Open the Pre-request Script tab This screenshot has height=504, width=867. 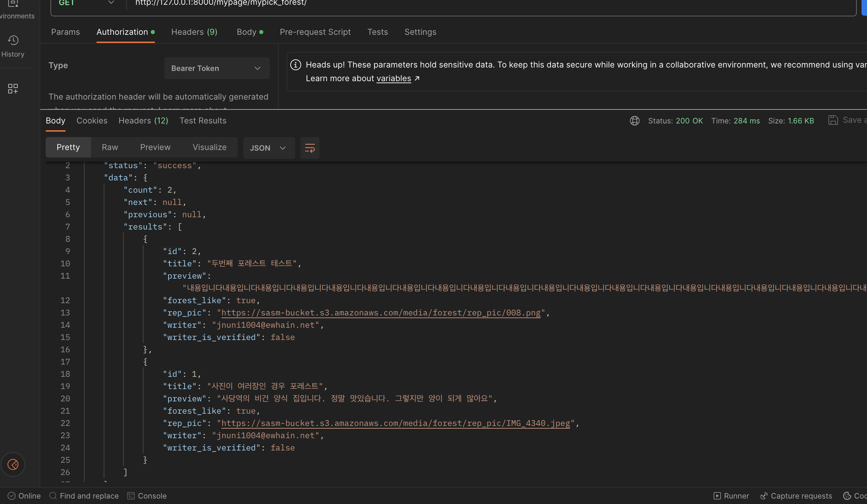point(315,32)
